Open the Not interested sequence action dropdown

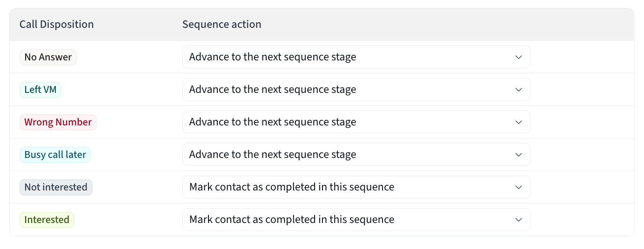pyautogui.click(x=356, y=187)
